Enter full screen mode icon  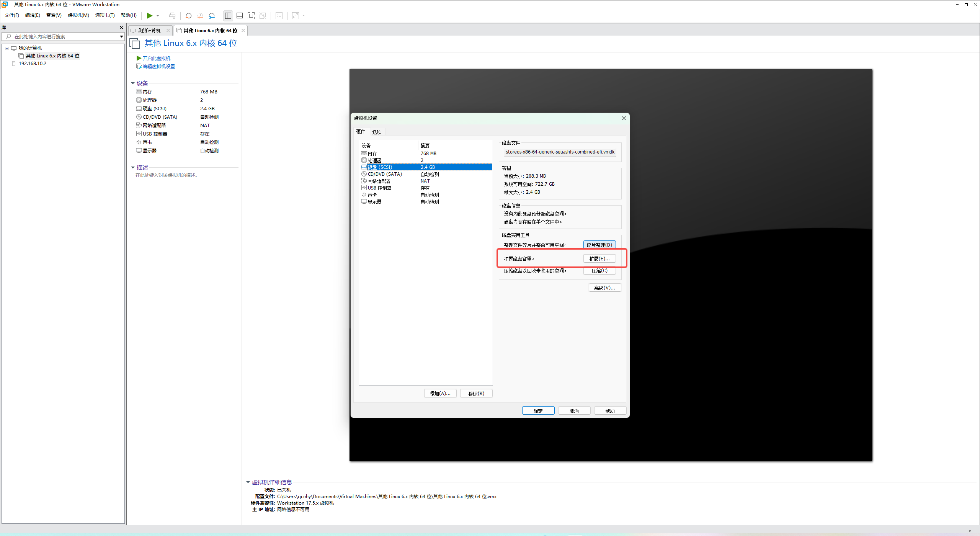point(251,16)
